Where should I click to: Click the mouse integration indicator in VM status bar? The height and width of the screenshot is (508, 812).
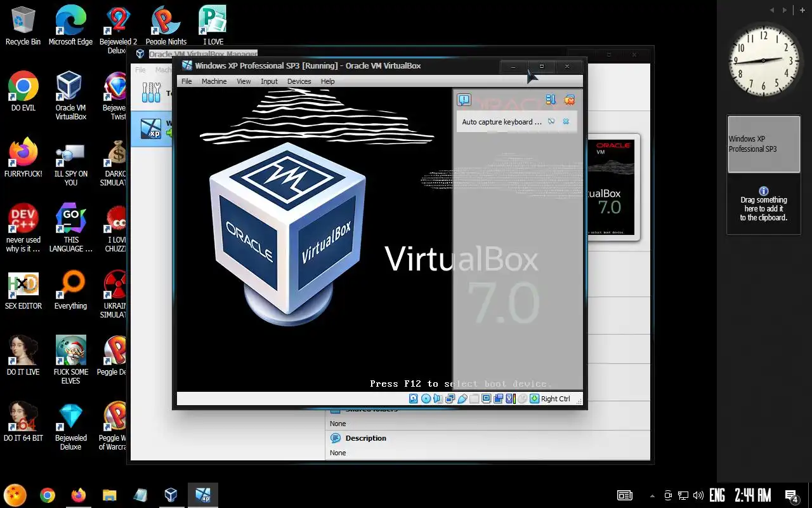(x=523, y=399)
